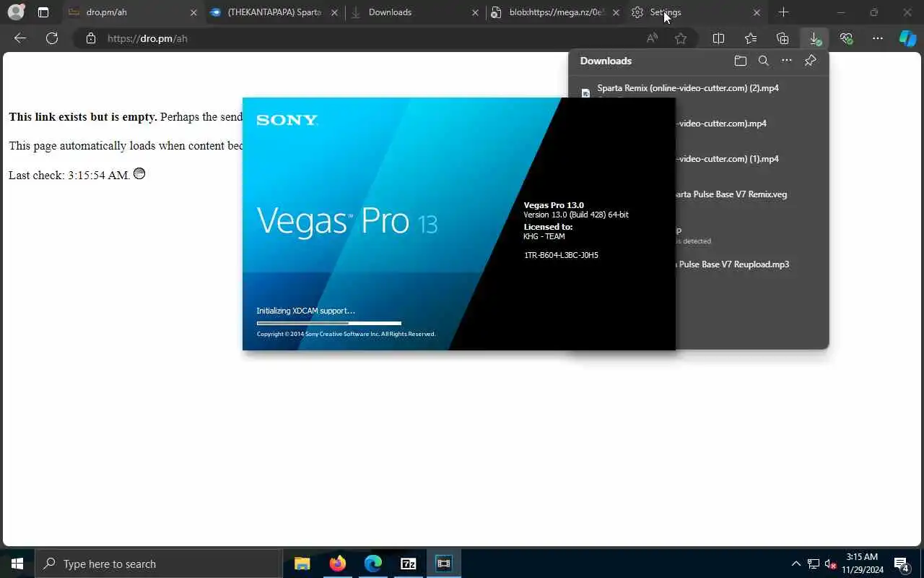Go back with the browser back arrow

[20, 38]
